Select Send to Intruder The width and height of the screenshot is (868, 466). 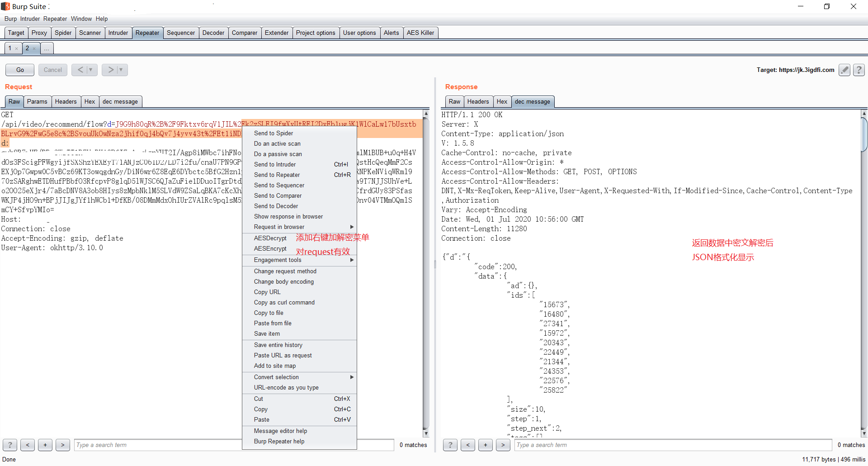[299, 165]
